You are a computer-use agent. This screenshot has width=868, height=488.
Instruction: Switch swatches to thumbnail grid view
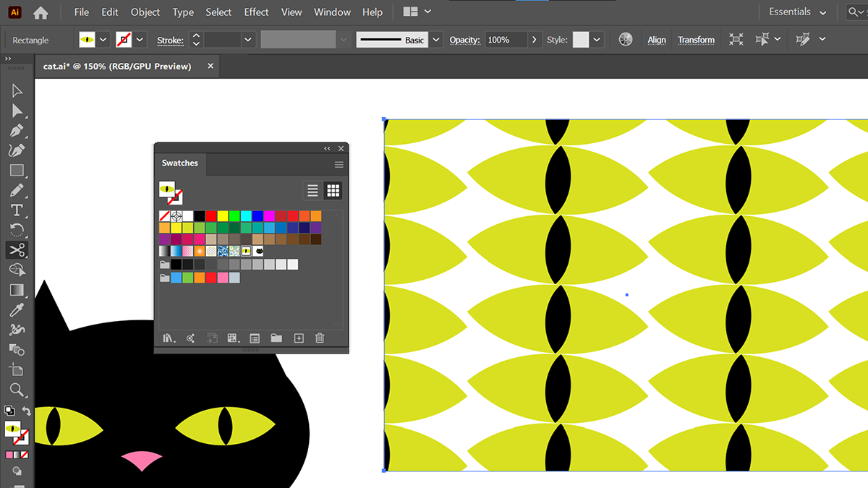tap(333, 190)
